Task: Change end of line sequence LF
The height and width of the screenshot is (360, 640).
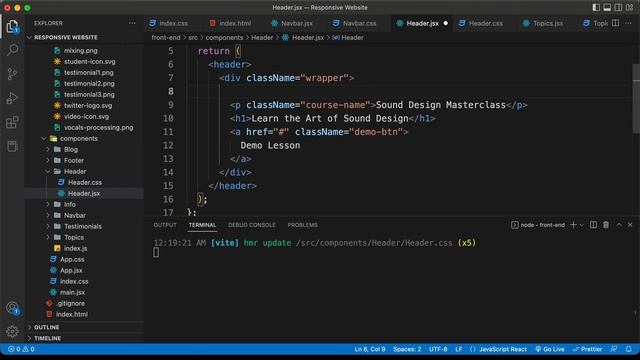Action: coord(458,349)
